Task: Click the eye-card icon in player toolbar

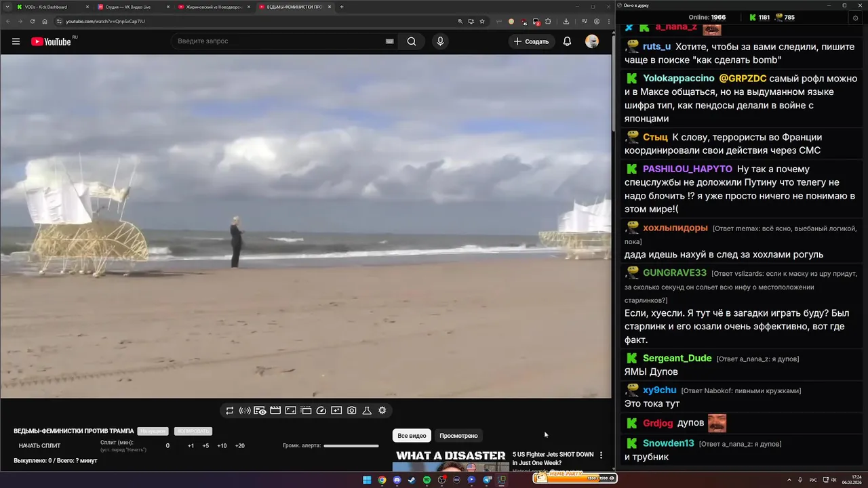Action: click(x=260, y=411)
